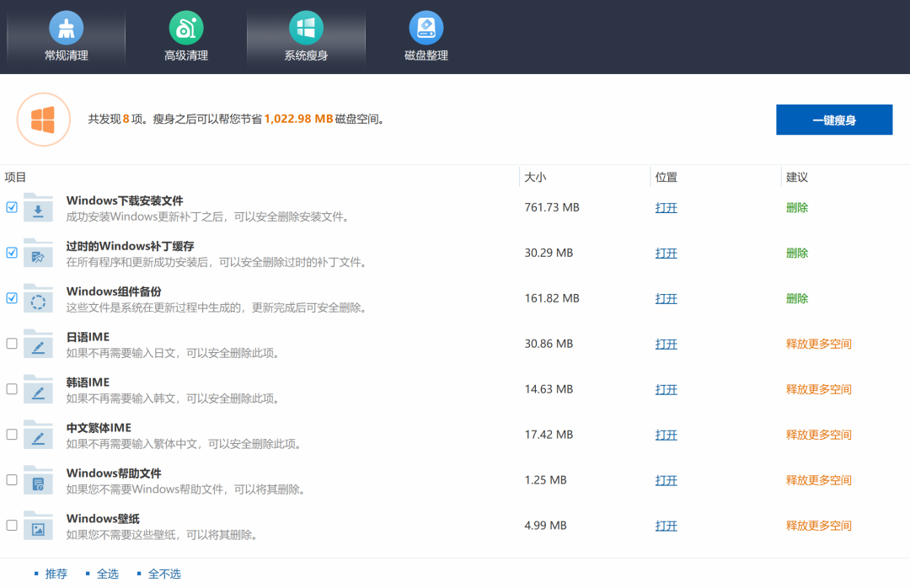
Task: Click the Windows帮助文件 folder icon
Action: click(x=38, y=480)
